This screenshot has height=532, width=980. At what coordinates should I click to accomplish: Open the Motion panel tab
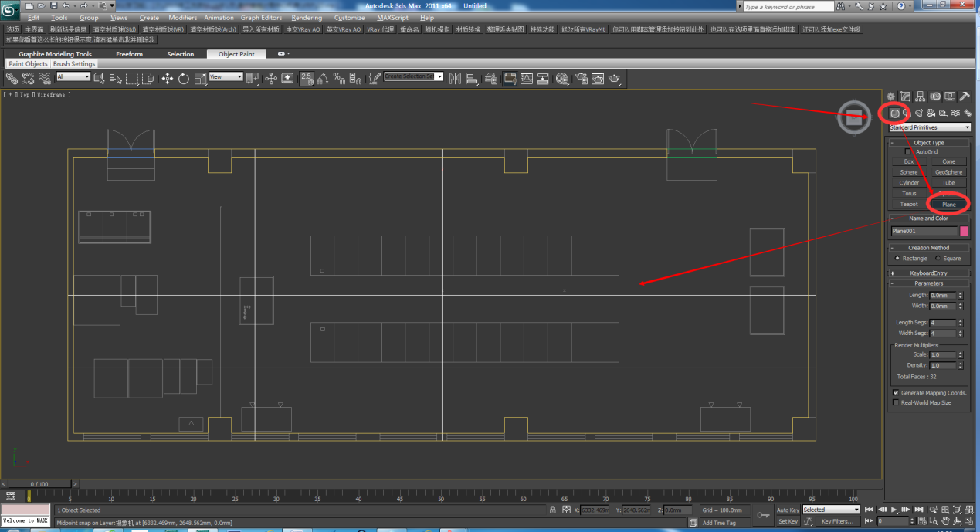pyautogui.click(x=935, y=97)
